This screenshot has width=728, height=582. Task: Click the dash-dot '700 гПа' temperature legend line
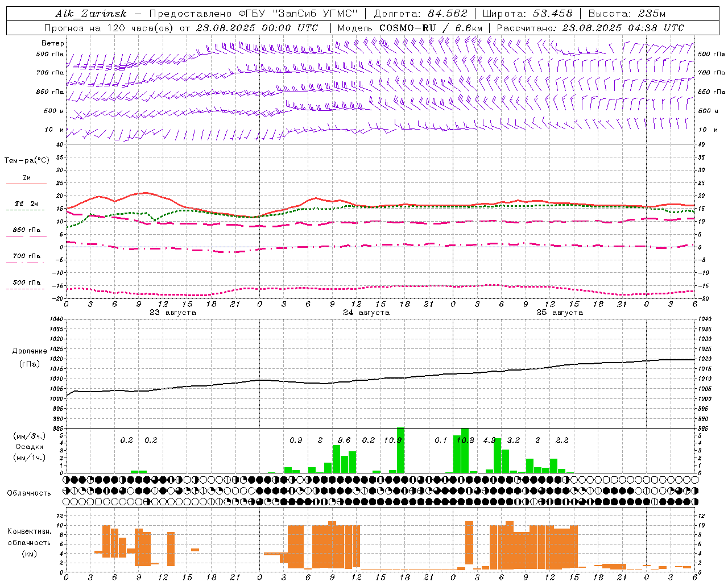26,263
